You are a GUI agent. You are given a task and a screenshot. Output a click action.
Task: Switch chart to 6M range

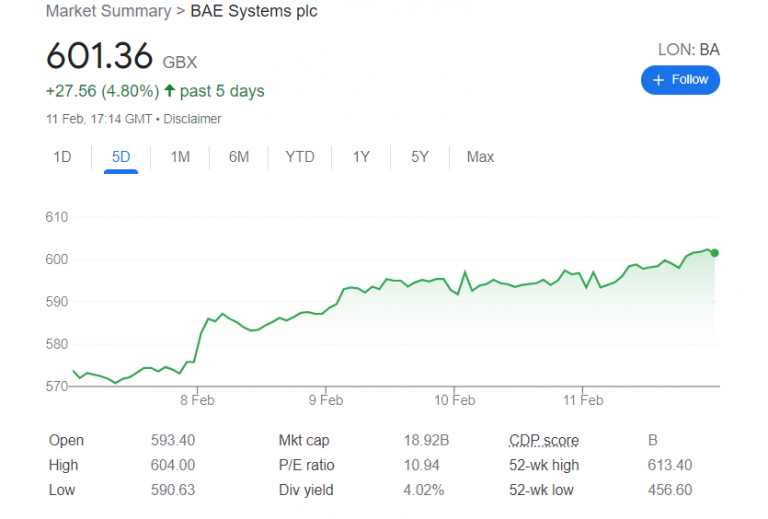click(238, 157)
